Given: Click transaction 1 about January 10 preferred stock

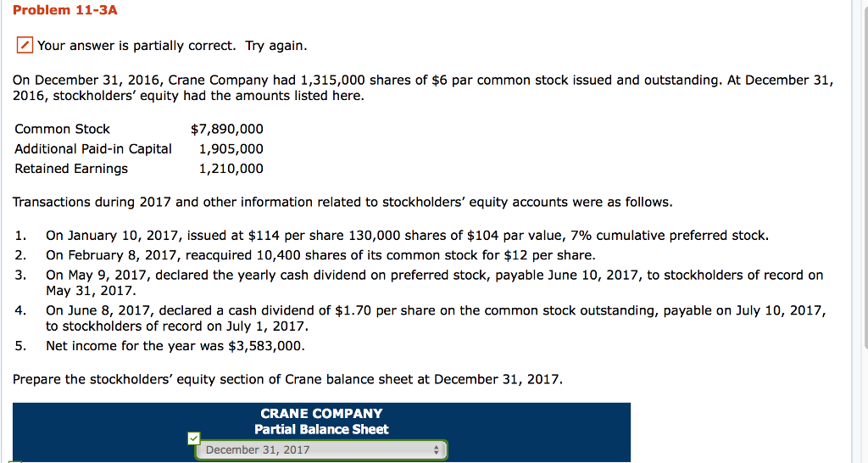Looking at the screenshot, I should click(407, 235).
